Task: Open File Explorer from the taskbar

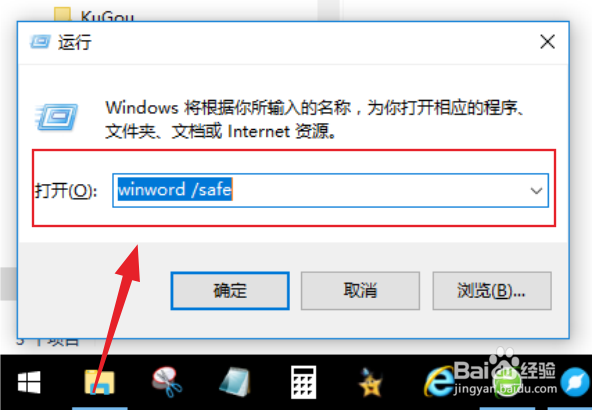Action: point(99,382)
